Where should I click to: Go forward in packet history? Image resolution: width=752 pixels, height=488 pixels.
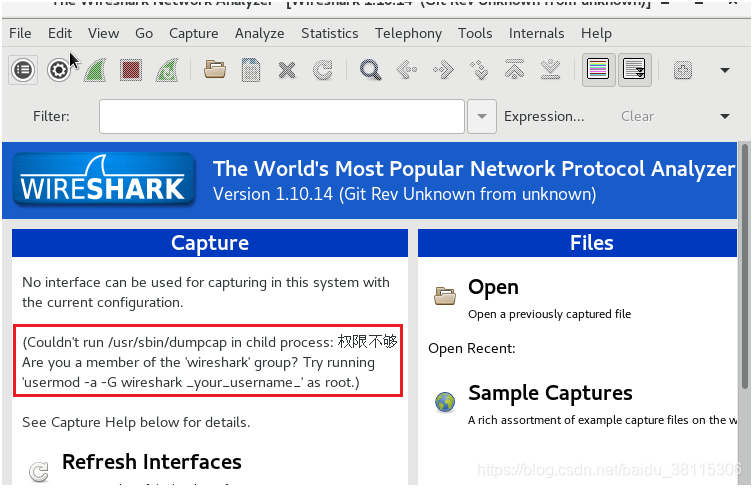click(x=443, y=70)
